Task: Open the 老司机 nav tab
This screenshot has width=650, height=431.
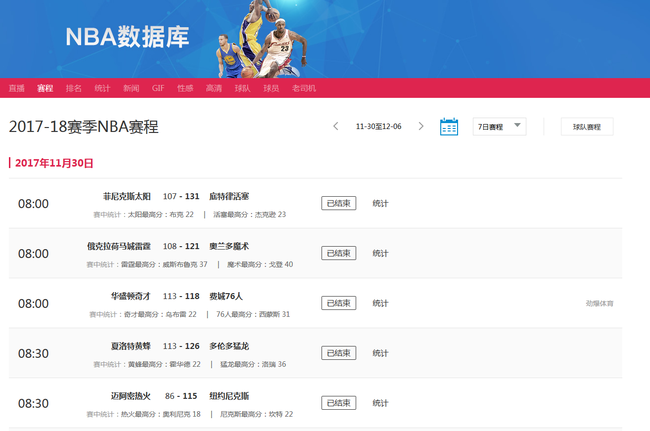Action: click(x=304, y=88)
